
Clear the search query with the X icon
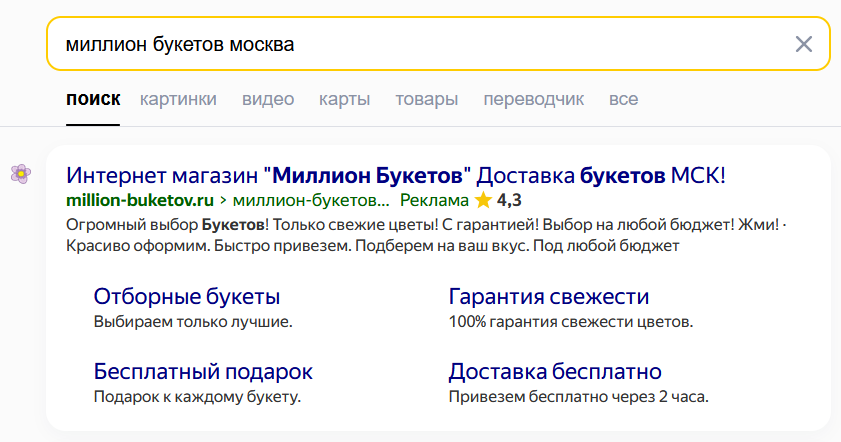(x=803, y=44)
